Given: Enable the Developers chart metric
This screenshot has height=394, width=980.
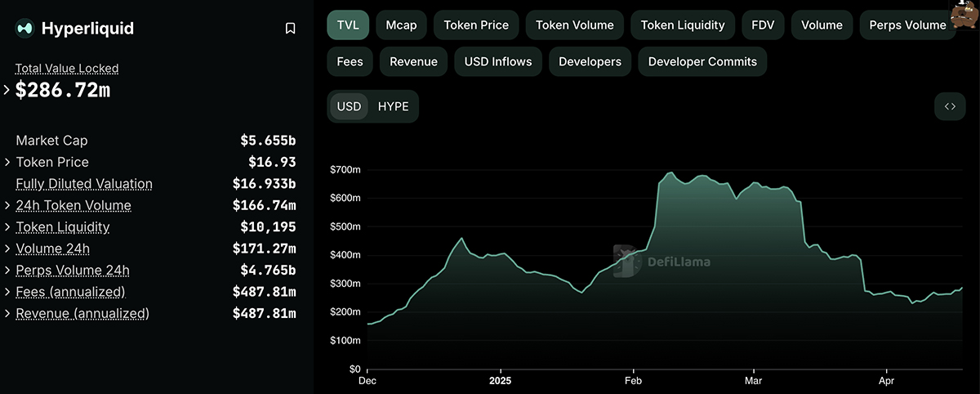Looking at the screenshot, I should [x=590, y=61].
